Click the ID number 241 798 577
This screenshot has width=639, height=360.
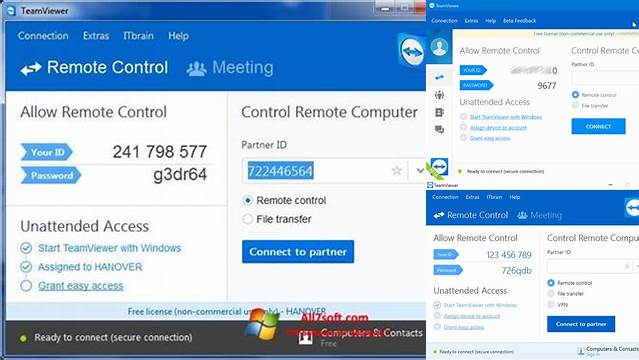[x=160, y=152]
